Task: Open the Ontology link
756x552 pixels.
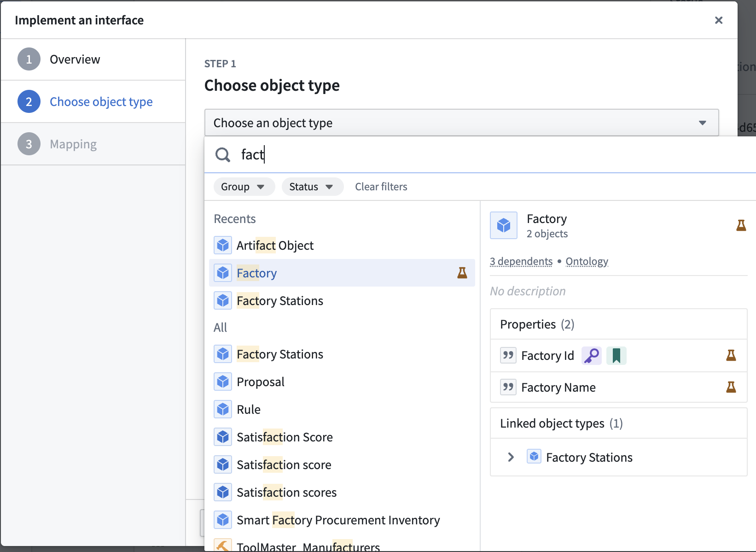Action: click(587, 262)
